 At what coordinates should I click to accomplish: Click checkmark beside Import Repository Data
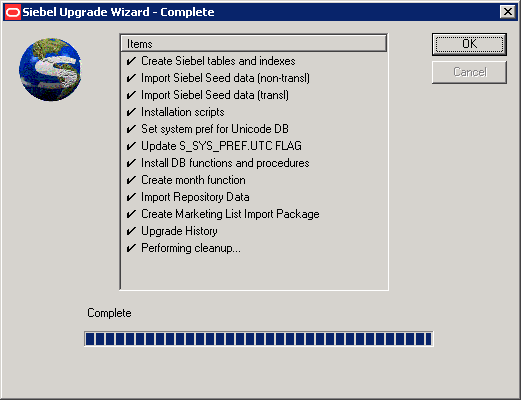[131, 197]
